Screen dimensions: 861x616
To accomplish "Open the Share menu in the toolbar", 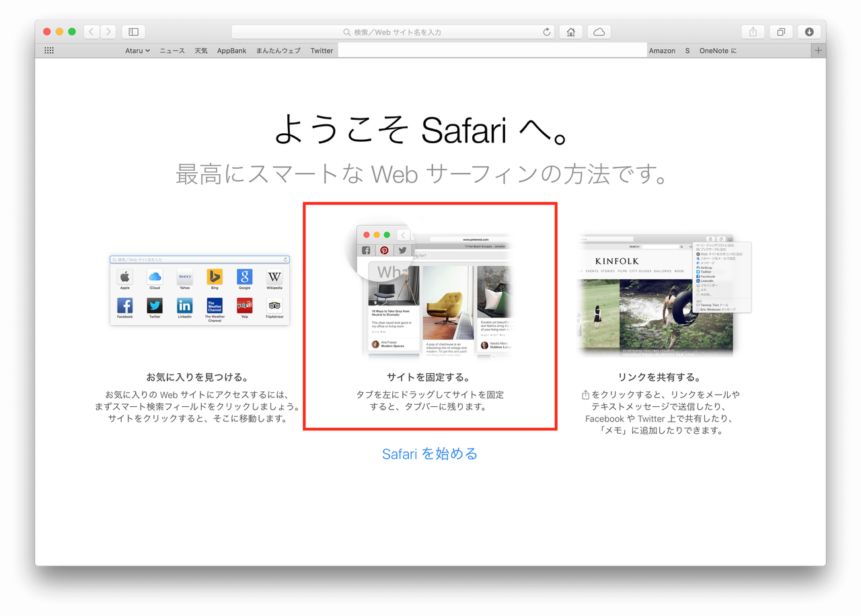I will [753, 32].
